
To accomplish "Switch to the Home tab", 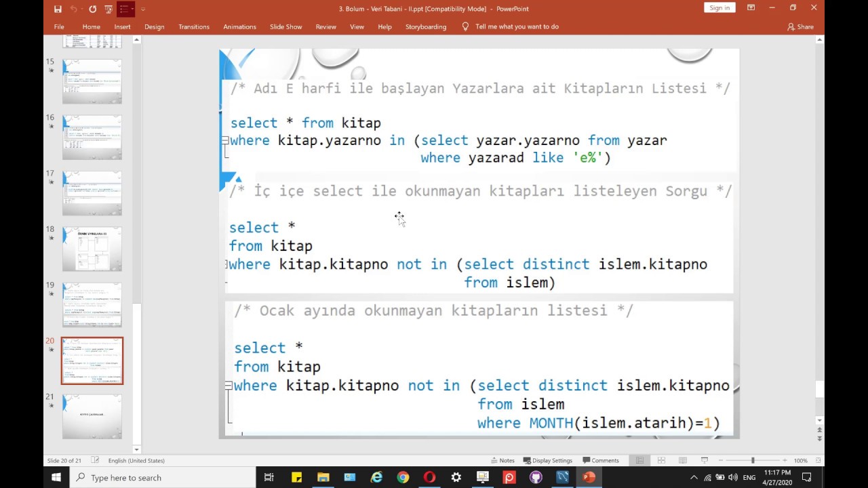I will click(x=91, y=26).
